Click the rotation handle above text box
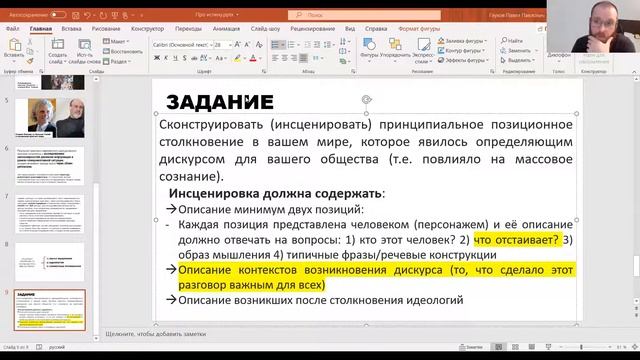Image resolution: width=640 pixels, height=360 pixels. coord(366,100)
